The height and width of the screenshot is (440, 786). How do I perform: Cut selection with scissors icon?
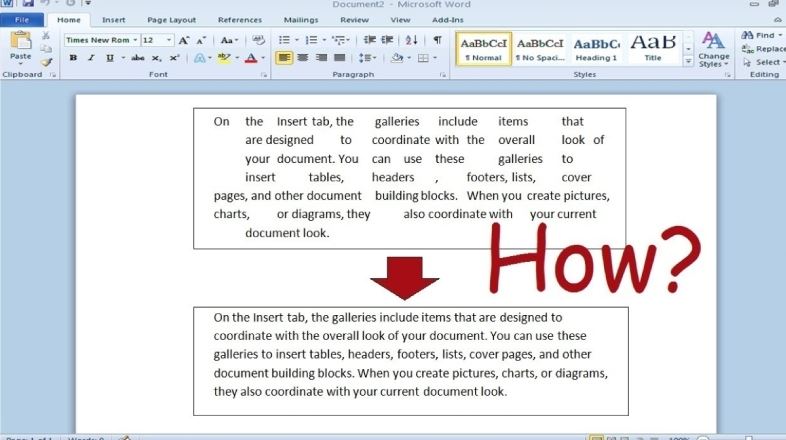[46, 36]
